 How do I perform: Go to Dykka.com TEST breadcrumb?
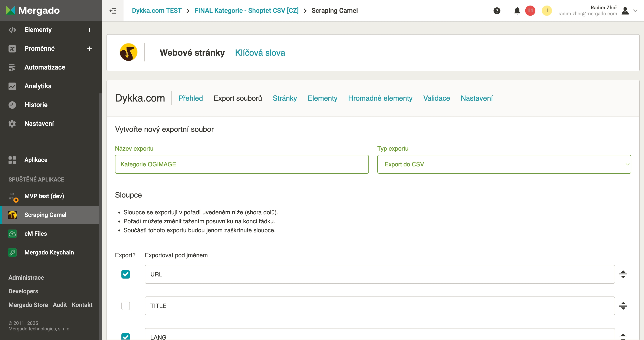(157, 10)
